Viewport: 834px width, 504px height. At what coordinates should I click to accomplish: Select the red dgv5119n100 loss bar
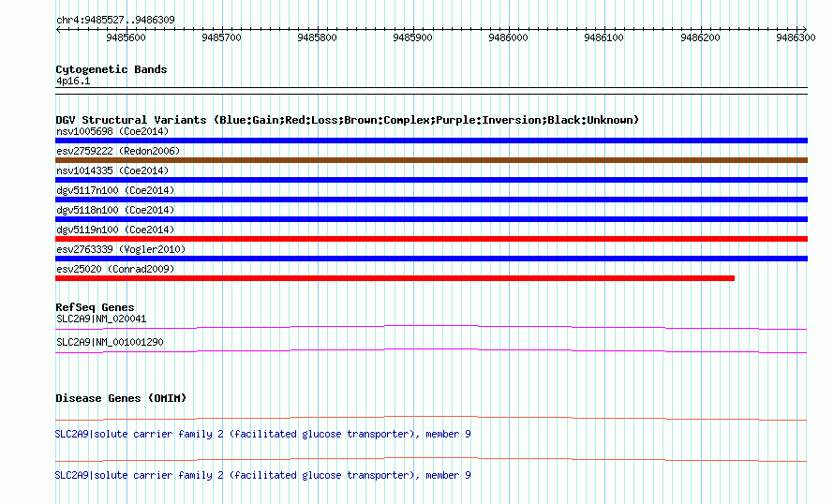(431, 239)
